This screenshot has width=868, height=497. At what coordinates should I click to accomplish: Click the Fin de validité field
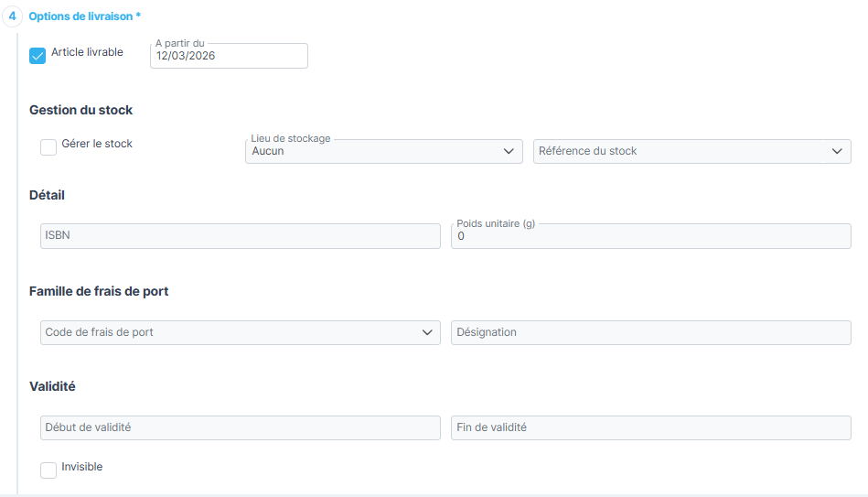(x=650, y=428)
